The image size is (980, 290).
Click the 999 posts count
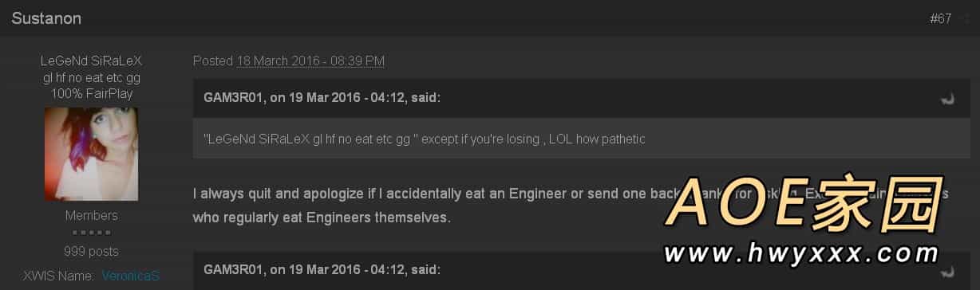tap(91, 251)
